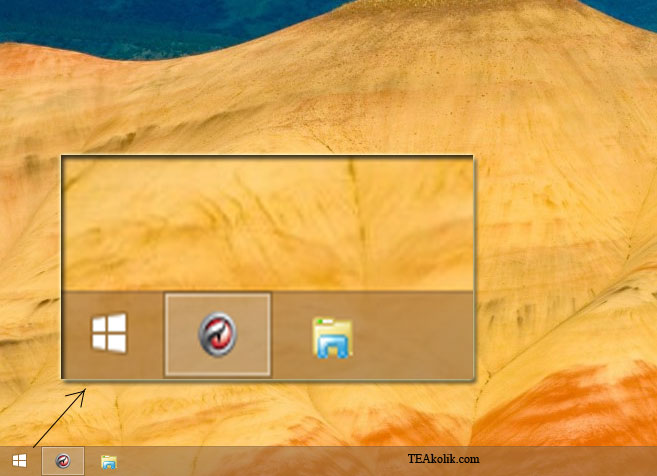Open File Explorer from the taskbar
The width and height of the screenshot is (657, 476).
[x=109, y=462]
